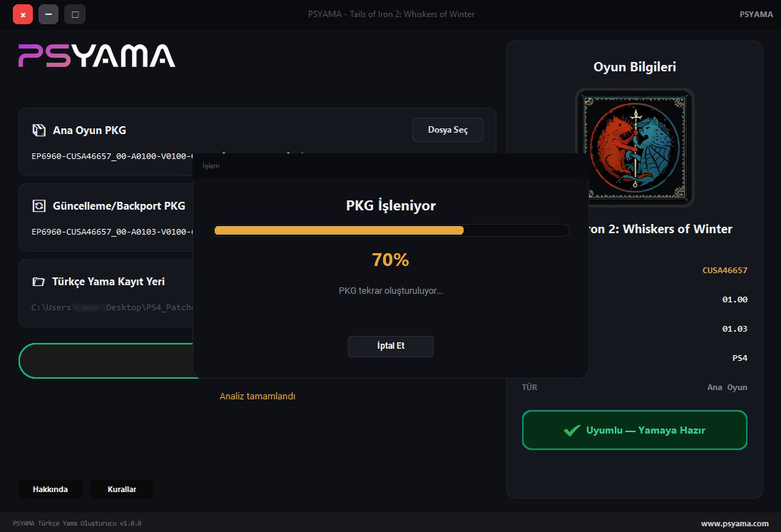Screen dimensions: 781x532
Task: Click the window title 'PSYAMA - Tails of Iron 2'
Action: coord(391,14)
